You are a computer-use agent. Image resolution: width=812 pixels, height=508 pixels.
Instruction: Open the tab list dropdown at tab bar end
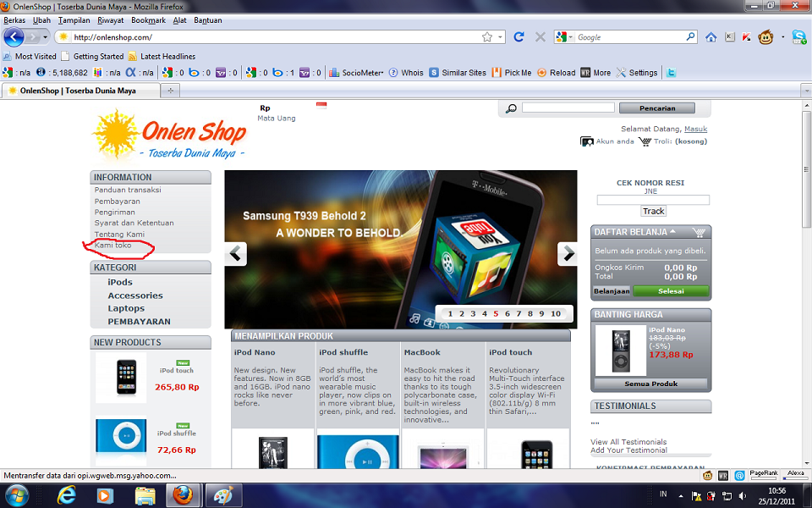click(x=806, y=91)
